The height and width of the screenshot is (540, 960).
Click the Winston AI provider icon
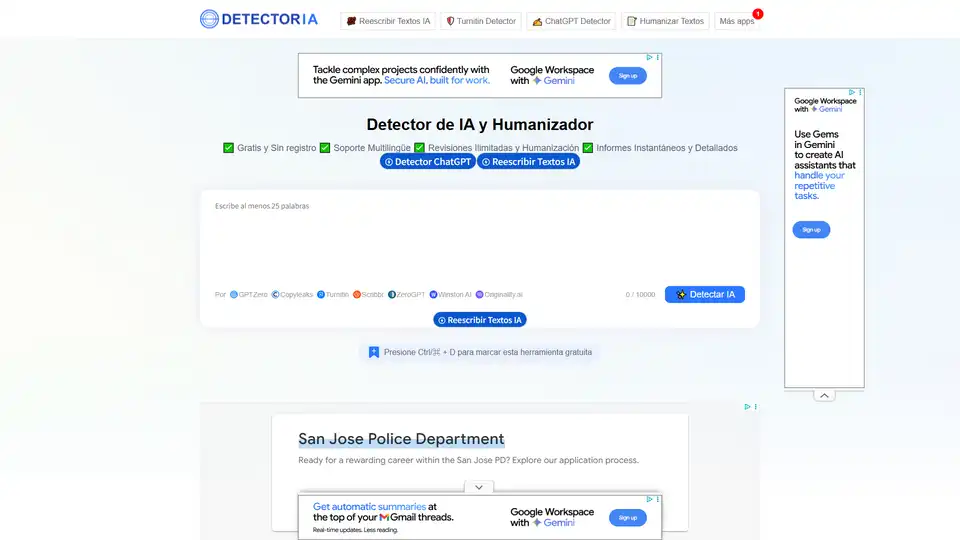(433, 294)
